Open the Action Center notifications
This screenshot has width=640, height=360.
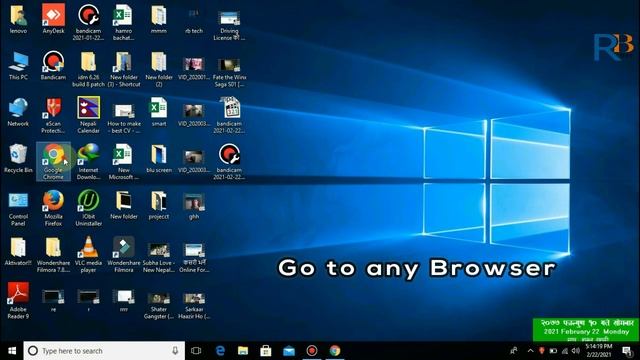point(627,351)
